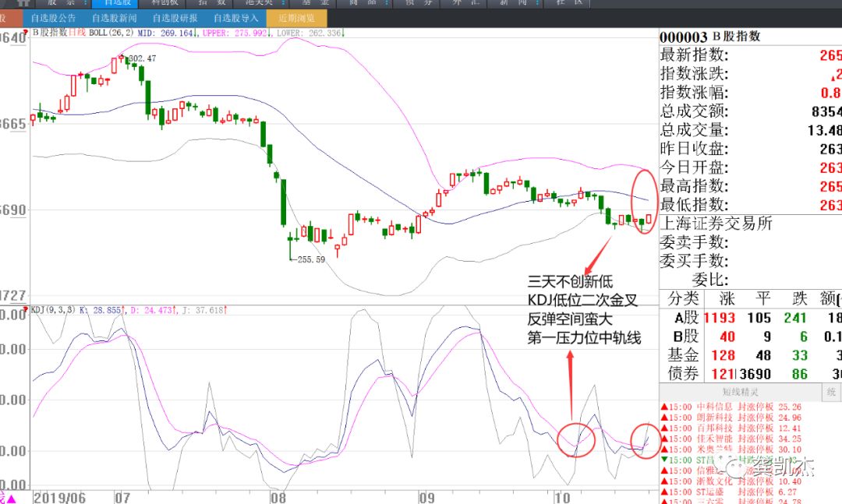Click the 昨日收盘 row label
This screenshot has height=504, width=842.
pos(695,149)
